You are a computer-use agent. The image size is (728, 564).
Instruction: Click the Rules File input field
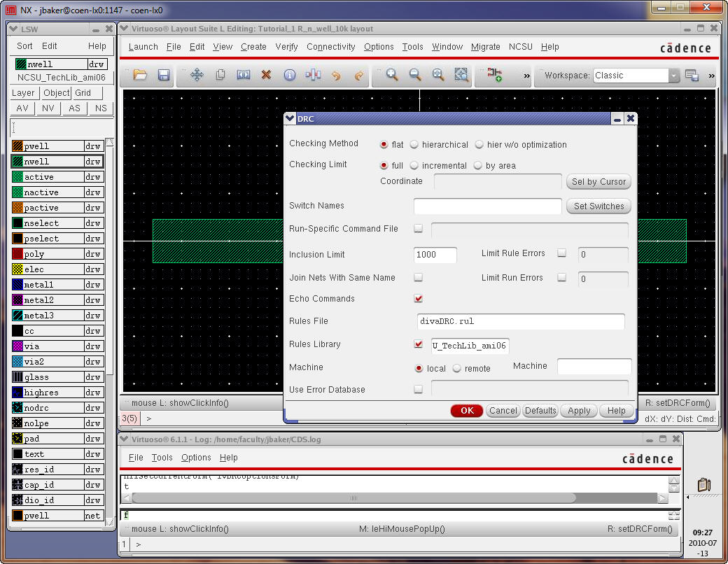click(x=521, y=321)
